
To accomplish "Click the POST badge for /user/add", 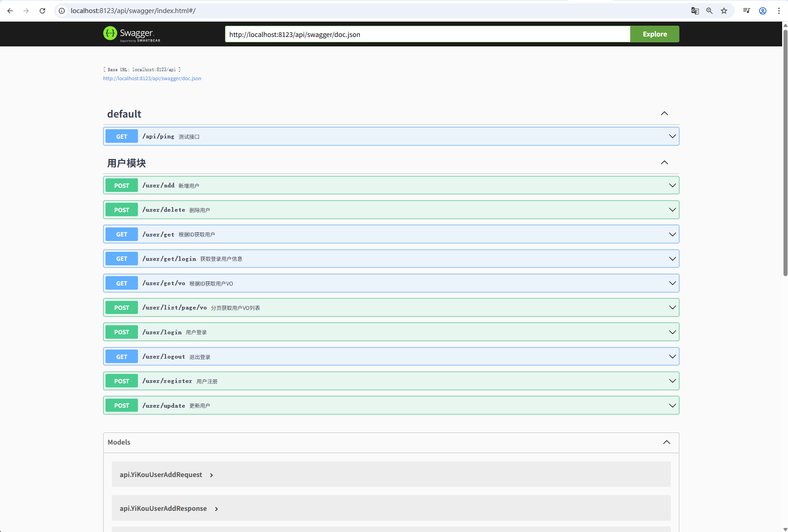I will pos(122,186).
